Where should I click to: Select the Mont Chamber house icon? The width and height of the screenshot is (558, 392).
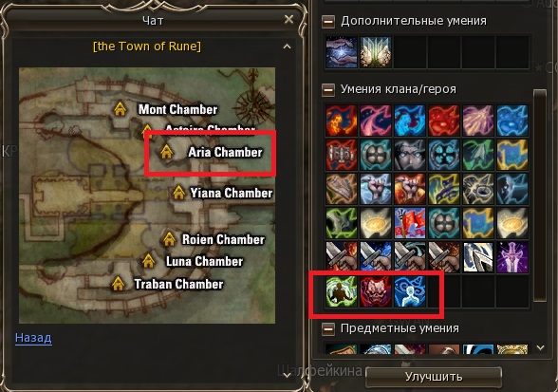[x=121, y=109]
